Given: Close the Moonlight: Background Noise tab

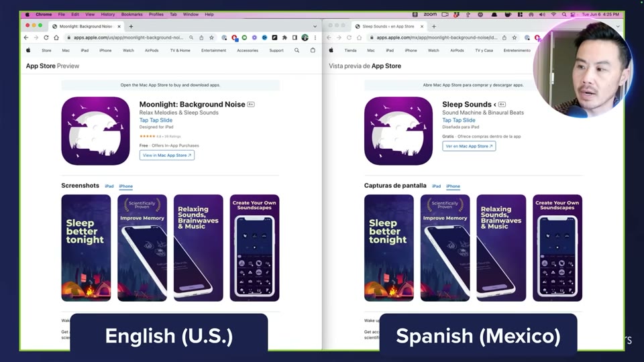Looking at the screenshot, I should pos(119,26).
